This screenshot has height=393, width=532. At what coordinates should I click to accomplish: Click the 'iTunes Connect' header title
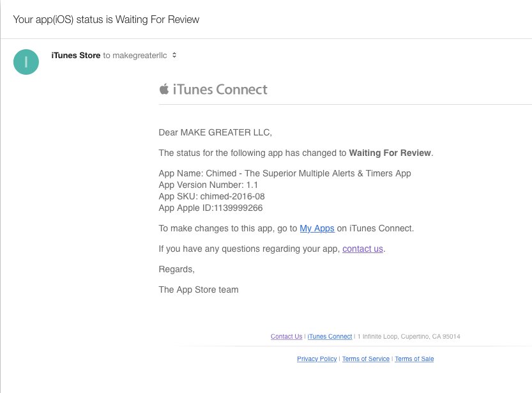(x=220, y=89)
